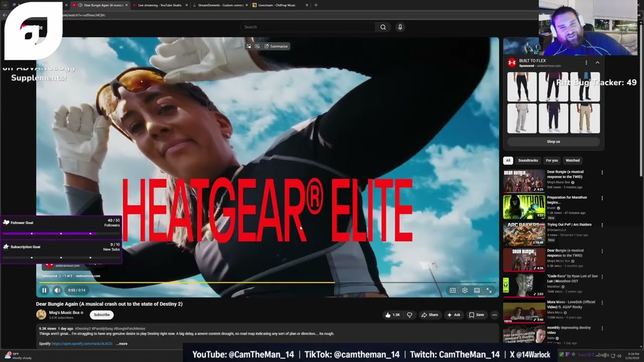Image resolution: width=644 pixels, height=362 pixels.
Task: Open options for Mura Masa Love$ick video
Action: tap(602, 303)
